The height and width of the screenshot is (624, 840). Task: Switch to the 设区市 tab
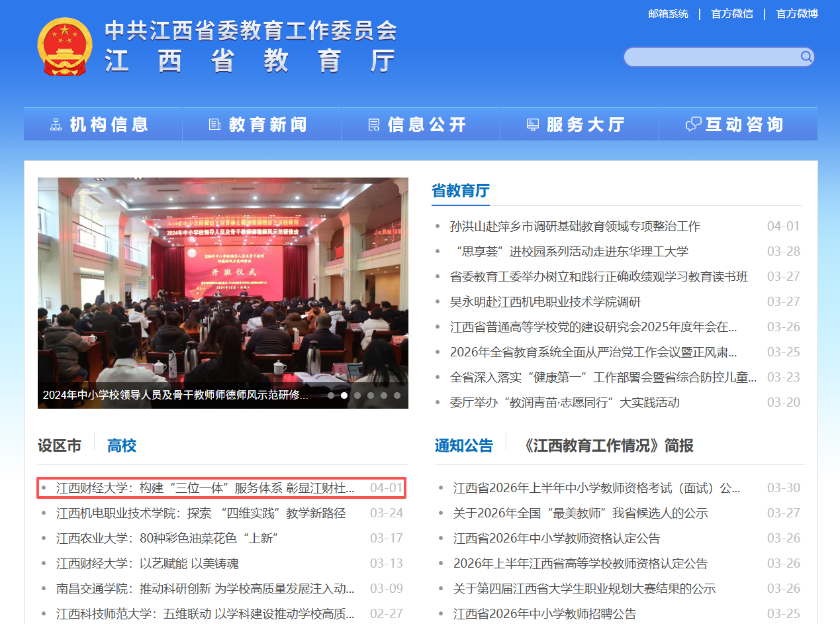point(60,446)
